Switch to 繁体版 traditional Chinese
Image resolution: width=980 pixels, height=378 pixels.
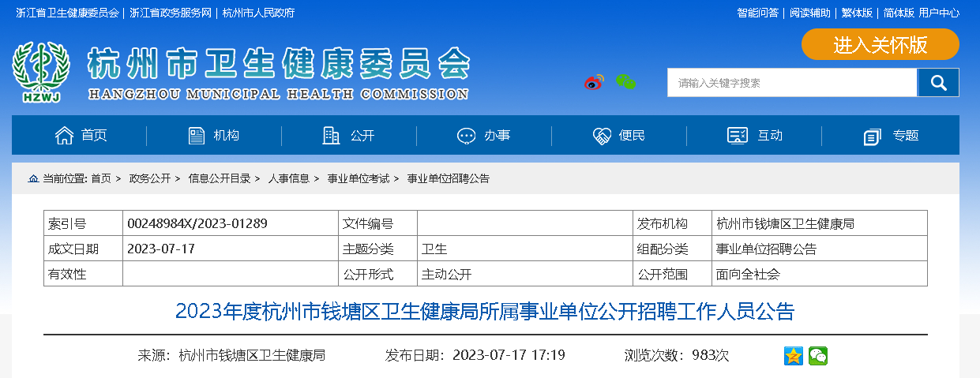click(857, 13)
